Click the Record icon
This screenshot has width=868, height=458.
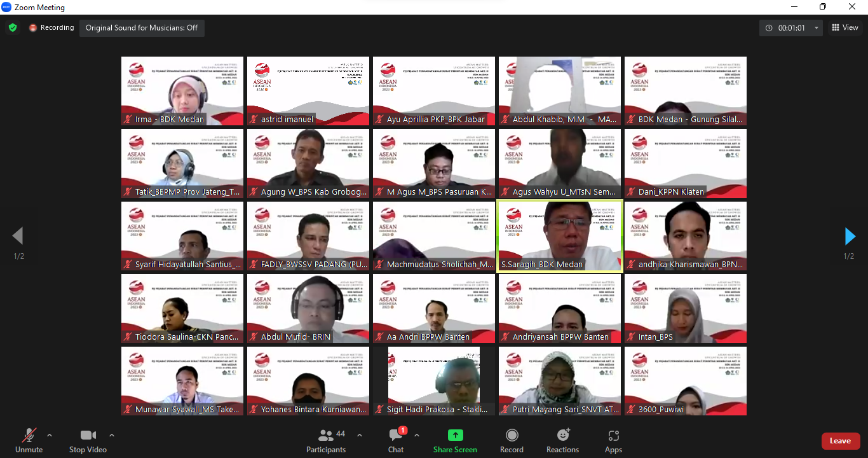[512, 436]
